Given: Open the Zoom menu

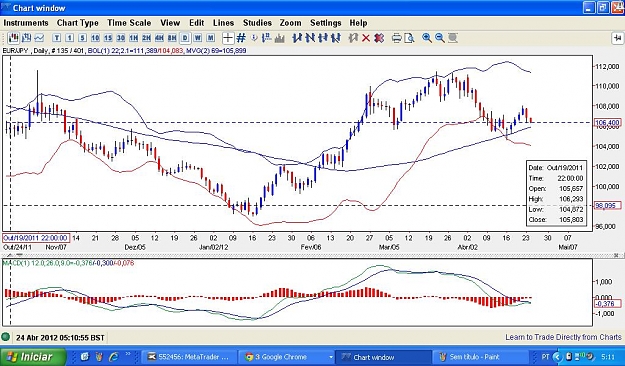Looking at the screenshot, I should point(291,23).
